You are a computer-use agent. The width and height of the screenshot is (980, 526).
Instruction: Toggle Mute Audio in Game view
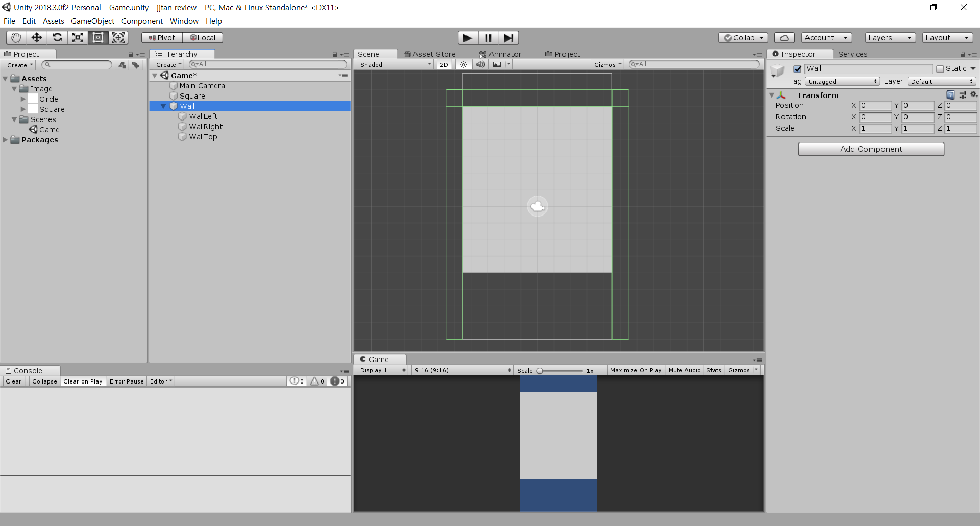[684, 370]
